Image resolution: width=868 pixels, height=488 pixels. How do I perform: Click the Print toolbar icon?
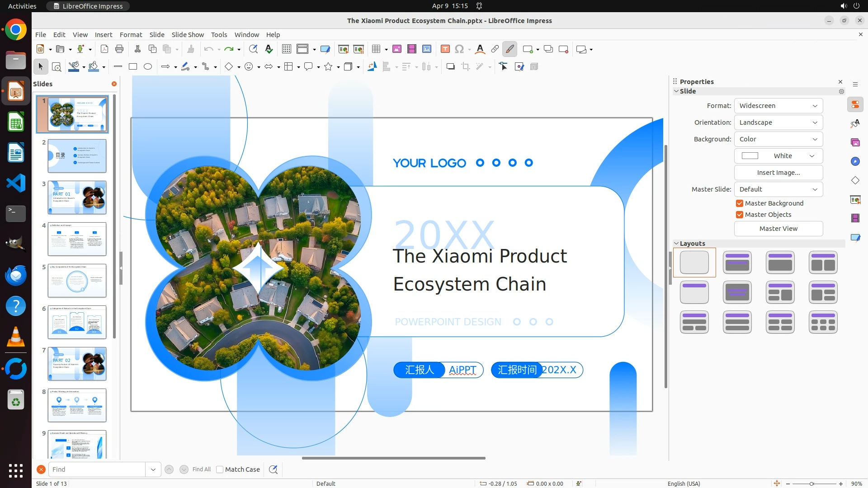(119, 49)
